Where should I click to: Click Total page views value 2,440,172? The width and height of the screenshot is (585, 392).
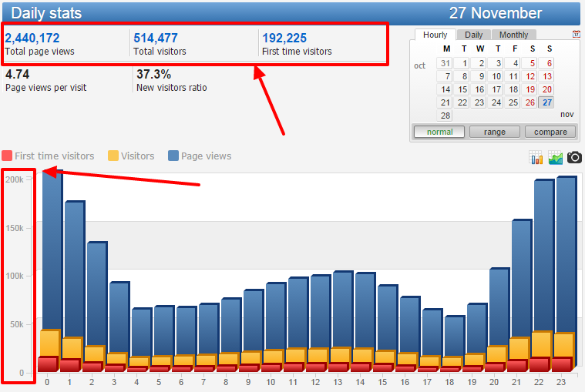(x=32, y=38)
